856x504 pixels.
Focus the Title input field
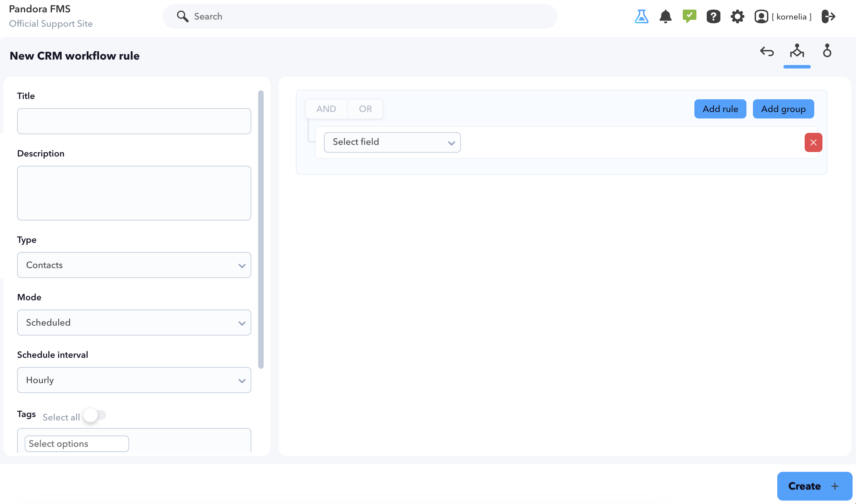(x=134, y=121)
